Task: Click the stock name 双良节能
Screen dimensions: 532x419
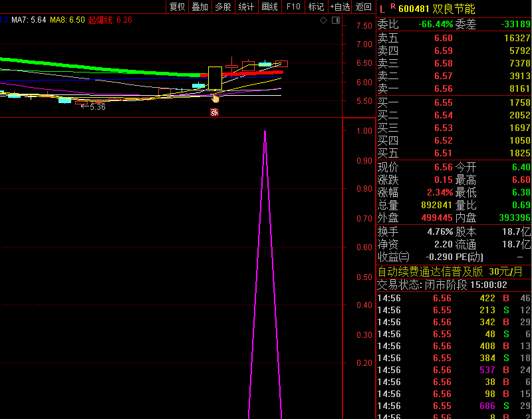Action: [454, 8]
